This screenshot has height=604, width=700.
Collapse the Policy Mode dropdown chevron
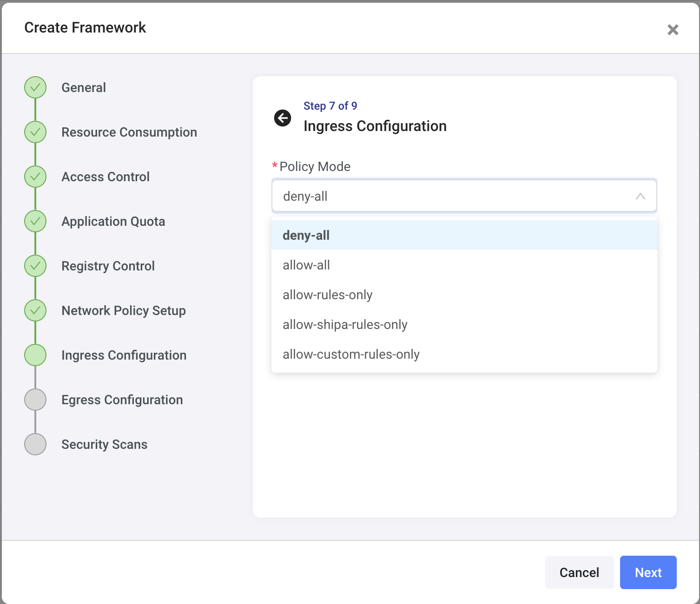pos(640,196)
